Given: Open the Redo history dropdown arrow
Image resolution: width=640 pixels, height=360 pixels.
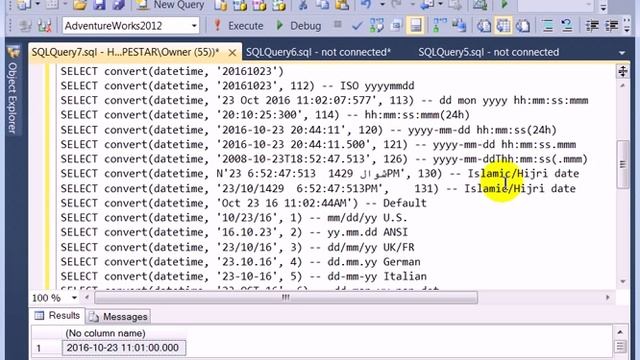Looking at the screenshot, I should pos(413,4).
